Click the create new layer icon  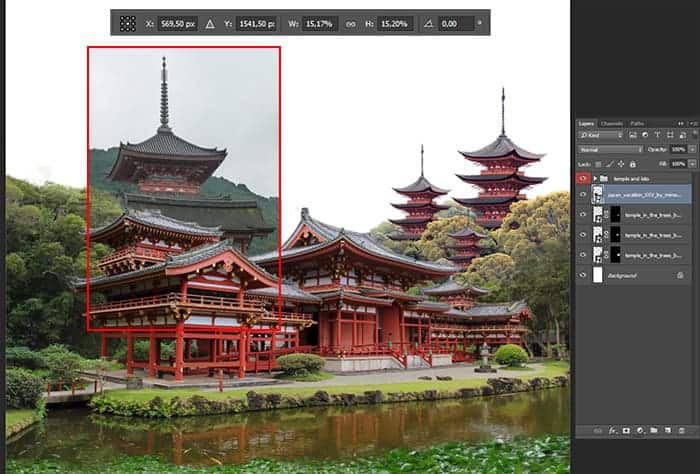pos(665,431)
